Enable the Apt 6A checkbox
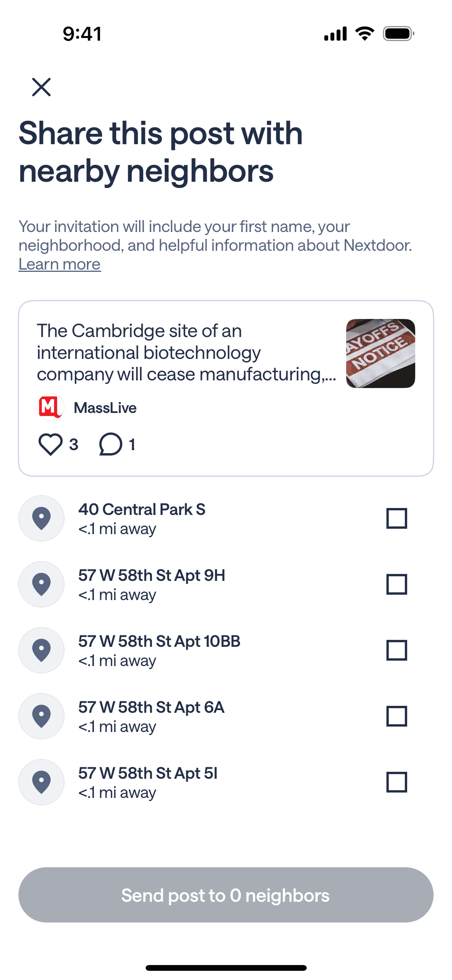This screenshot has height=980, width=452. 396,716
